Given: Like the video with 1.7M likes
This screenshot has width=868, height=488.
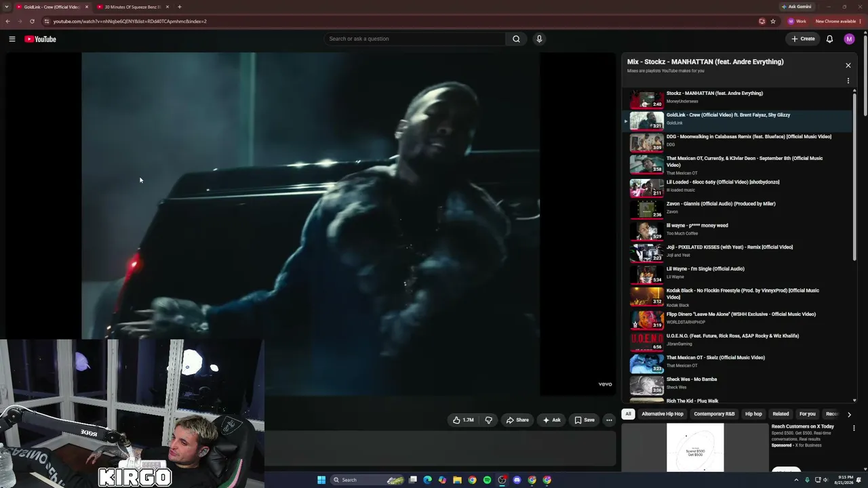Looking at the screenshot, I should 463,420.
